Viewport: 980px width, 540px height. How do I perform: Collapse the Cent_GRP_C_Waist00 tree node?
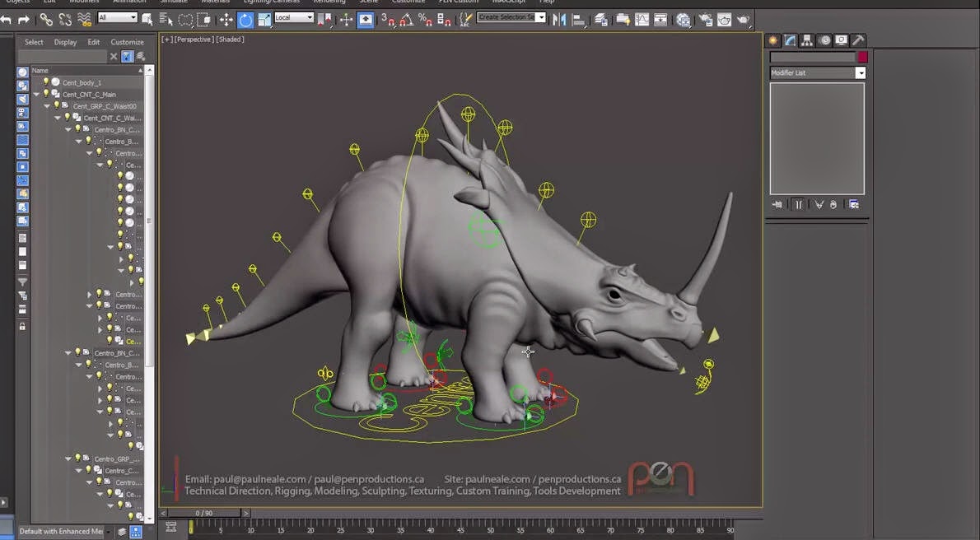47,106
